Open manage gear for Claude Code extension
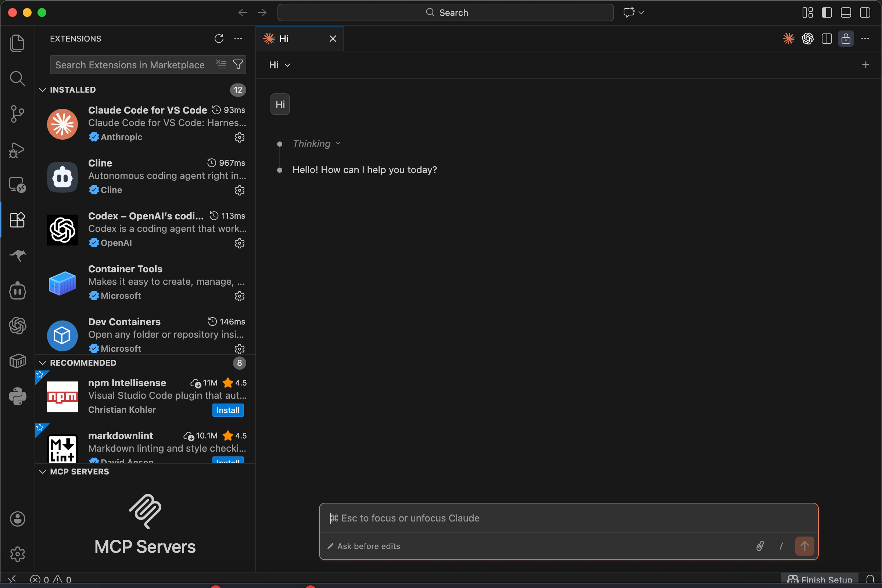This screenshot has width=882, height=588. pos(240,137)
